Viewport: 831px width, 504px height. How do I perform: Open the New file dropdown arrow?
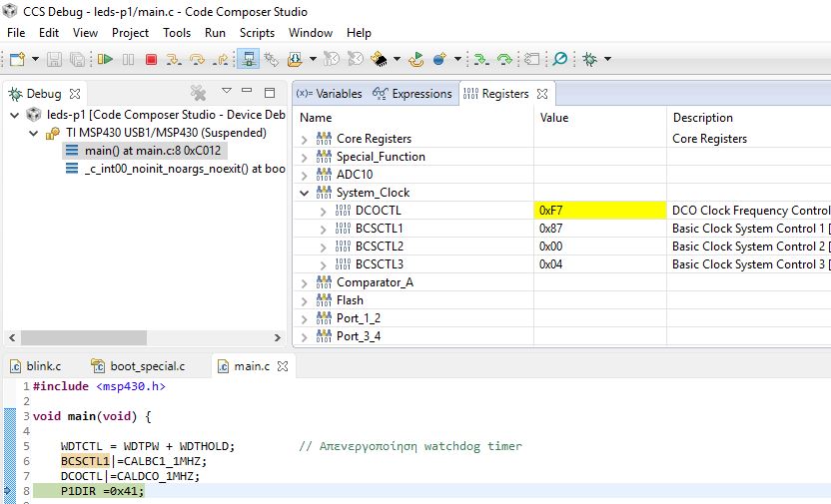coord(35,59)
